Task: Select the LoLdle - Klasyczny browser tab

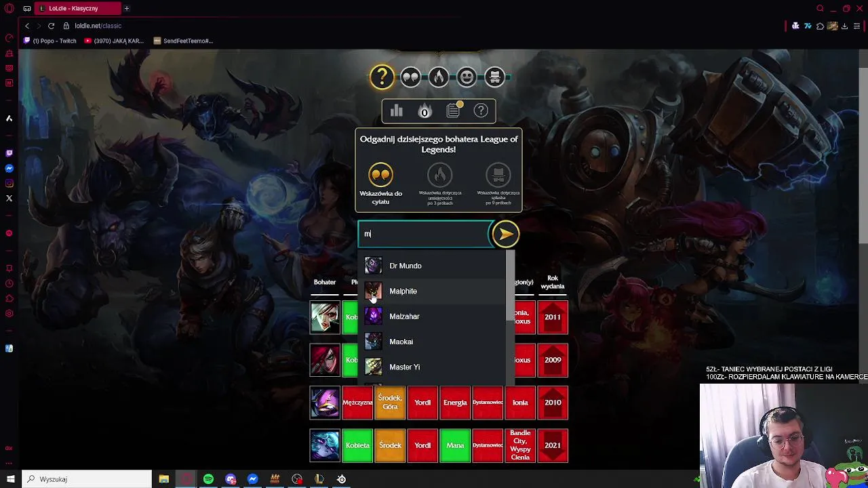Action: pos(78,8)
